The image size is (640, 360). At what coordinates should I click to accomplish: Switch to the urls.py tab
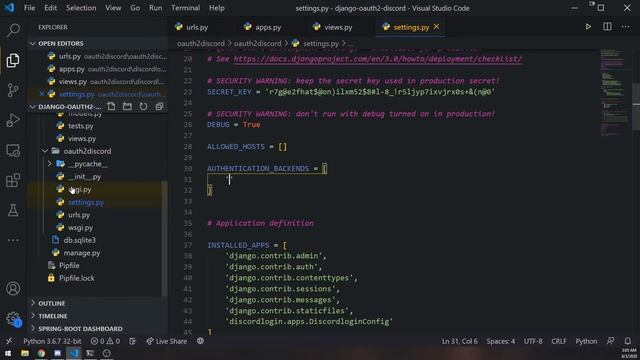(x=197, y=27)
